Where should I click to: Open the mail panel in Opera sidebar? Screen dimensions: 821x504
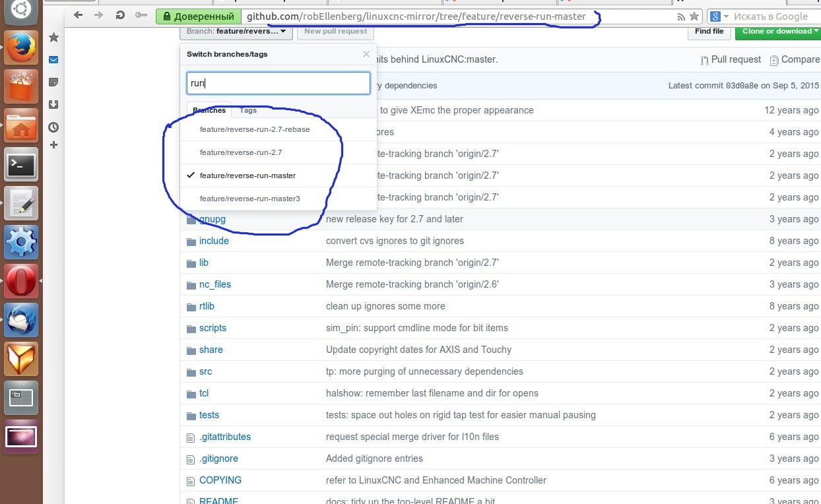tap(53, 60)
